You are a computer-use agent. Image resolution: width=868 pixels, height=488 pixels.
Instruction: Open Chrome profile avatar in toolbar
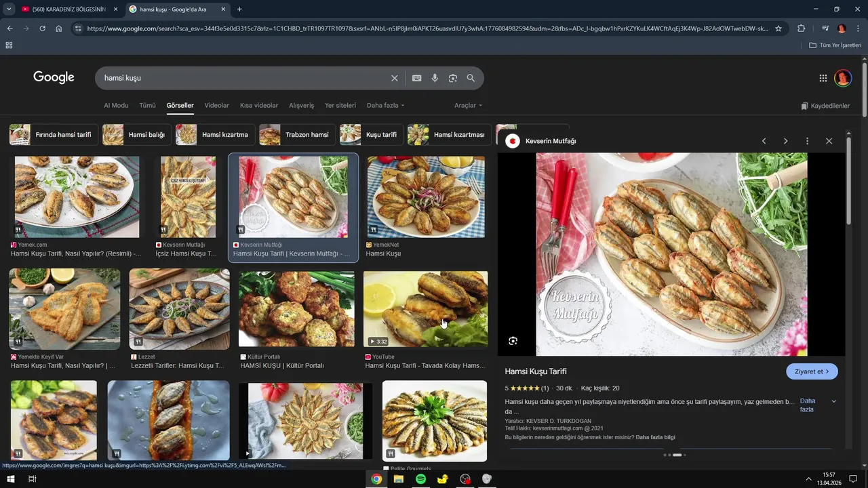(842, 28)
